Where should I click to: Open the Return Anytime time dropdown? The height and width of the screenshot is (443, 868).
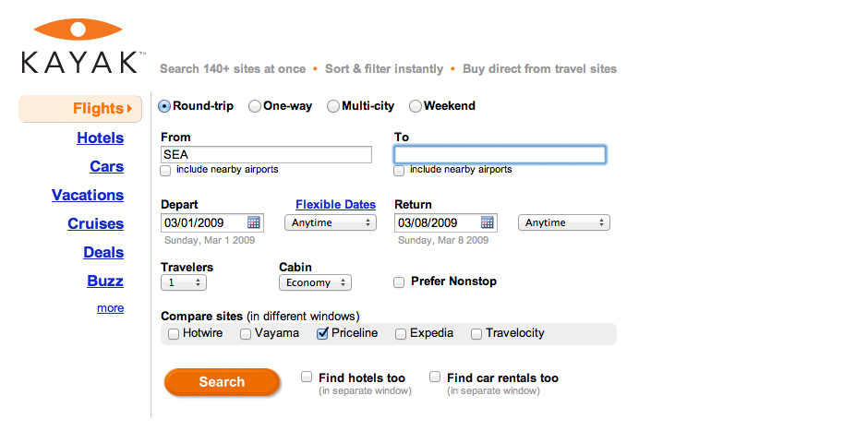(x=564, y=222)
